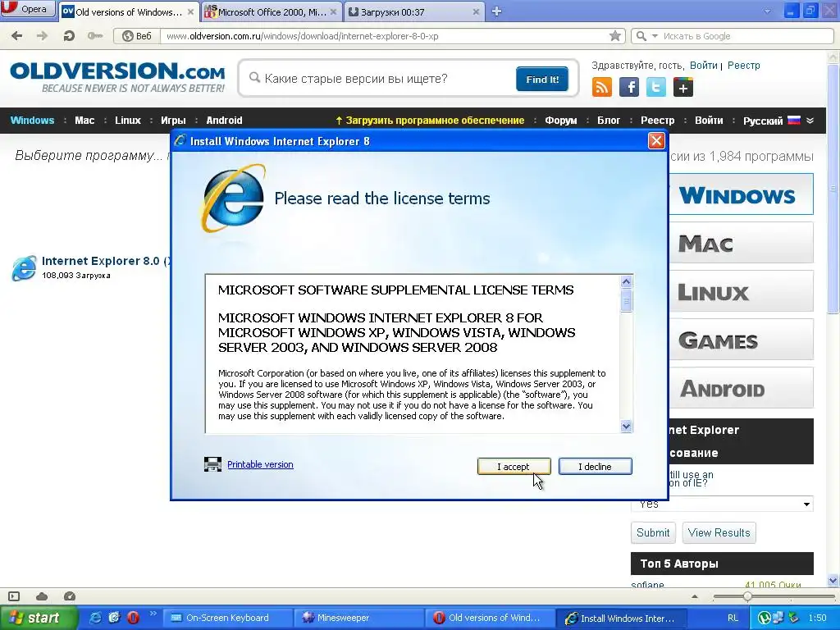Open the Форум nav link

click(560, 121)
